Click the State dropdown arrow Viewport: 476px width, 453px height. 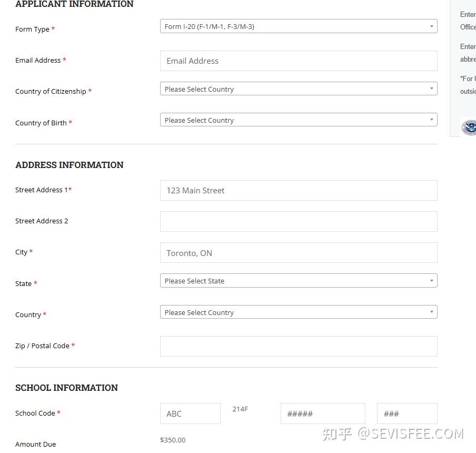tap(431, 281)
